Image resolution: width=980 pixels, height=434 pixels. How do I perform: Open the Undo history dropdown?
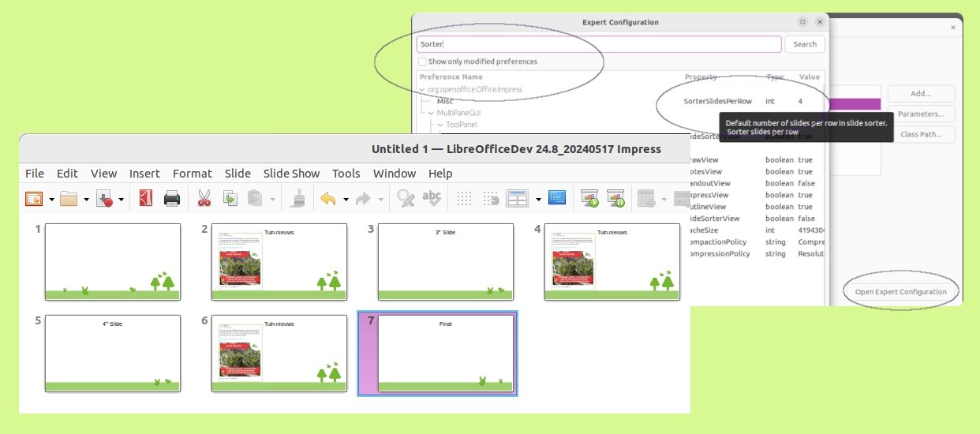[346, 200]
